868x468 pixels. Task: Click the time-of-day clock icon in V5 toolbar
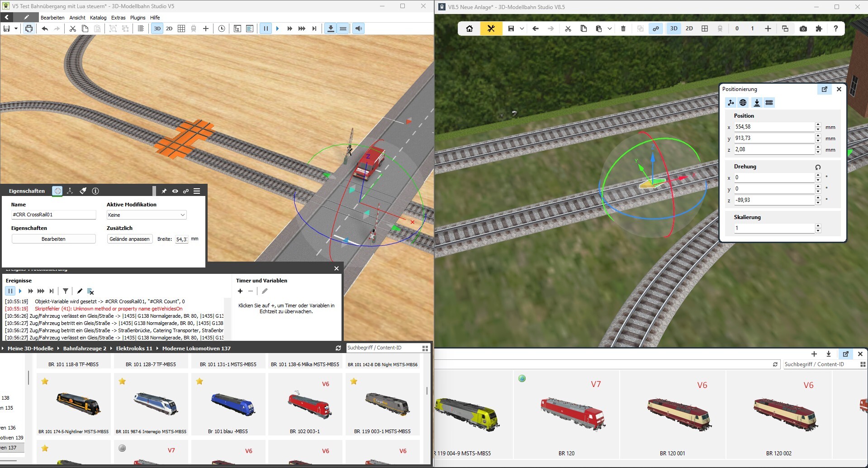pos(222,29)
